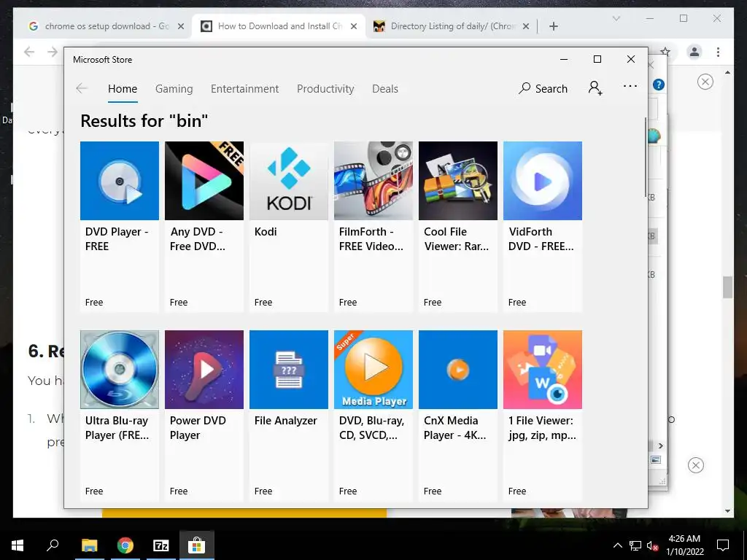Open a new Chrome tab with plus button
The height and width of the screenshot is (560, 747).
tap(553, 26)
